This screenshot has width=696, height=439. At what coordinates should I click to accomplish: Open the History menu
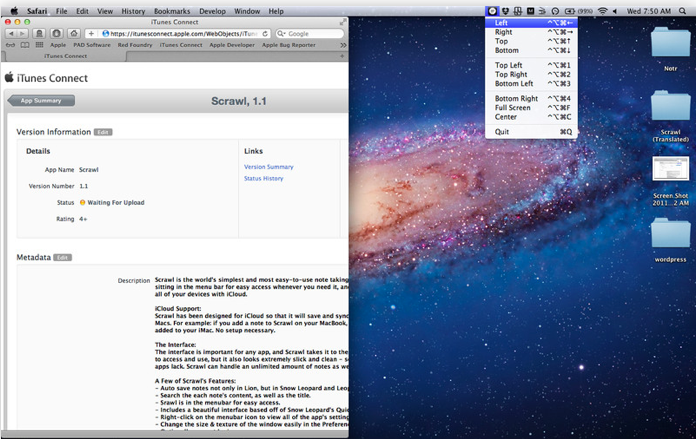click(133, 11)
